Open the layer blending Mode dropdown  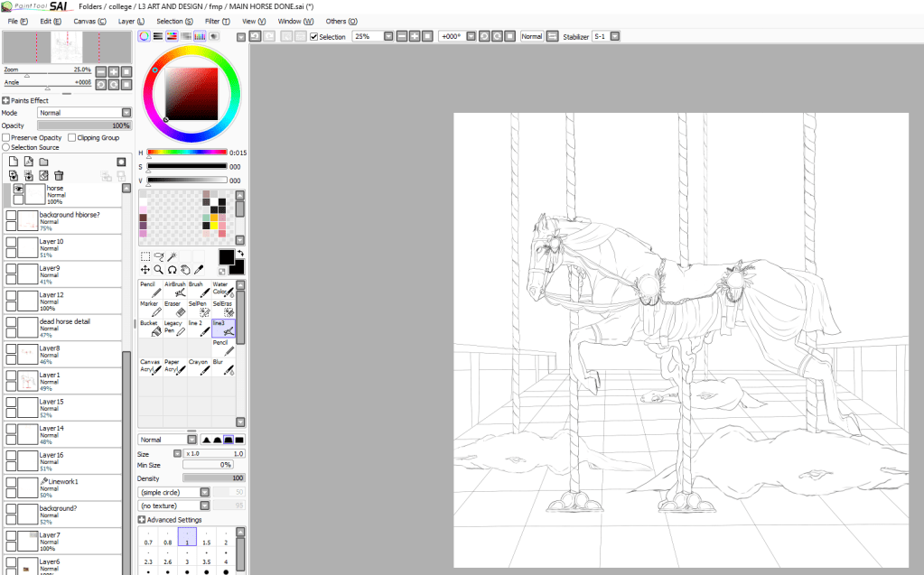[126, 113]
